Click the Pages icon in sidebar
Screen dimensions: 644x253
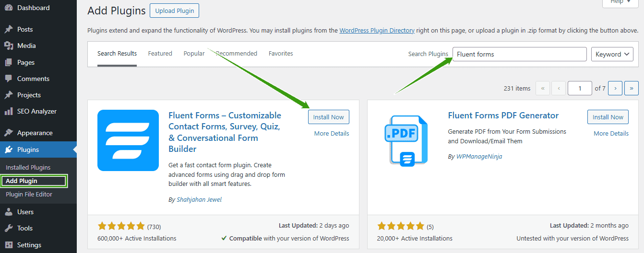point(9,62)
